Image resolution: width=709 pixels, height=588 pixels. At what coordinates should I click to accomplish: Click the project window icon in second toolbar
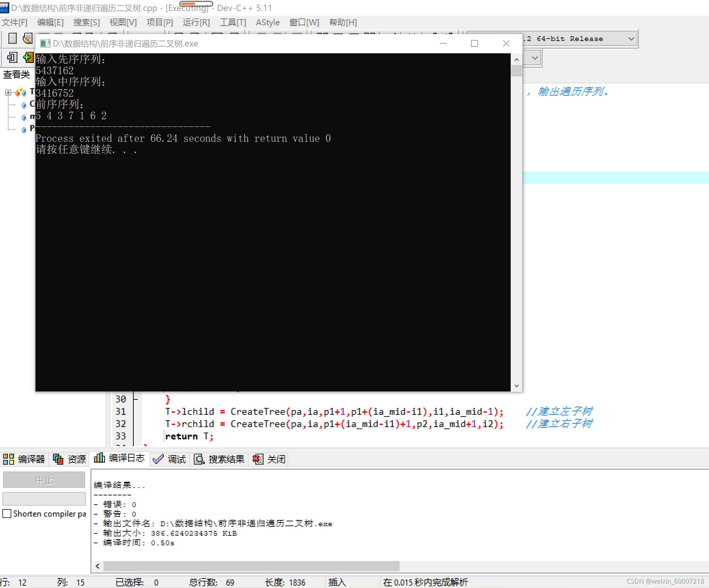click(x=13, y=57)
